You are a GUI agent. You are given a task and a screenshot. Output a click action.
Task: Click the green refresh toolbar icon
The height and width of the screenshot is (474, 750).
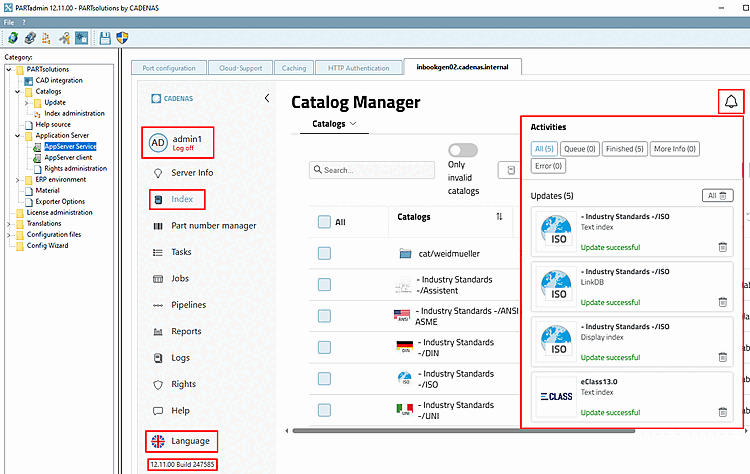tap(13, 38)
